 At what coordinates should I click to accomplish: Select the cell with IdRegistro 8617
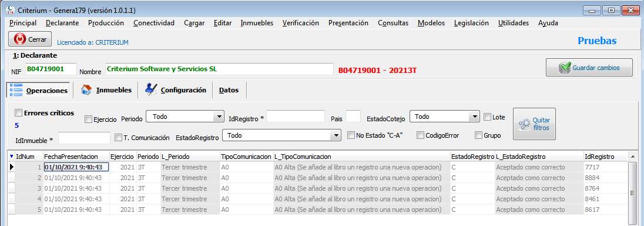(x=605, y=210)
